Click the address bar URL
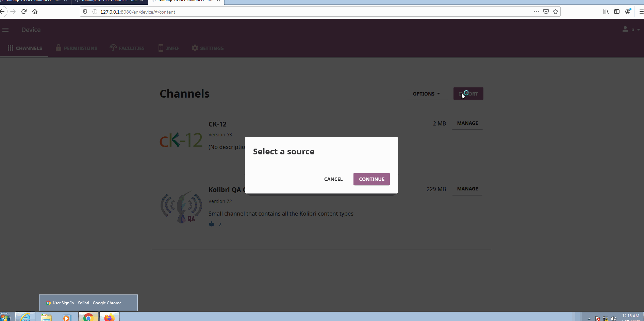This screenshot has height=321, width=644. coord(138,12)
